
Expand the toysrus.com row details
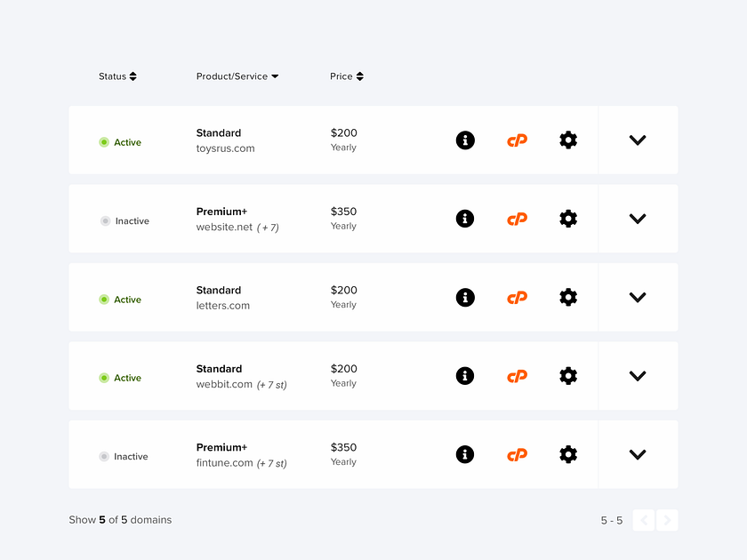pos(638,140)
